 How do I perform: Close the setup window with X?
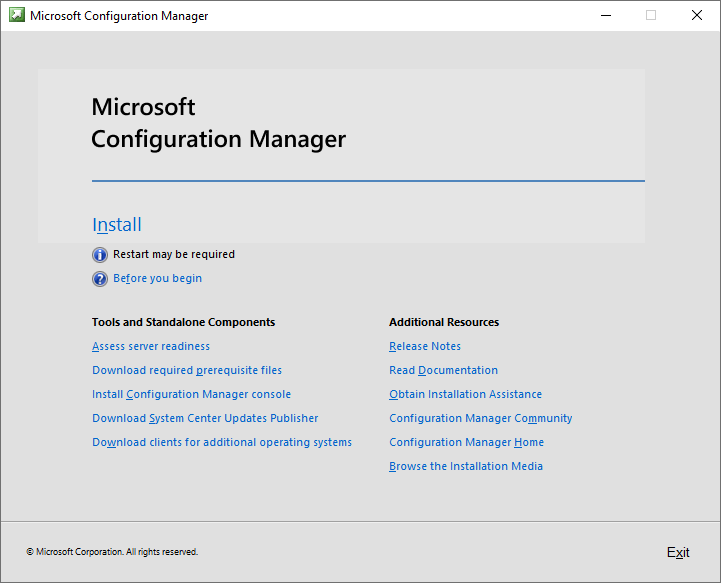pos(697,15)
